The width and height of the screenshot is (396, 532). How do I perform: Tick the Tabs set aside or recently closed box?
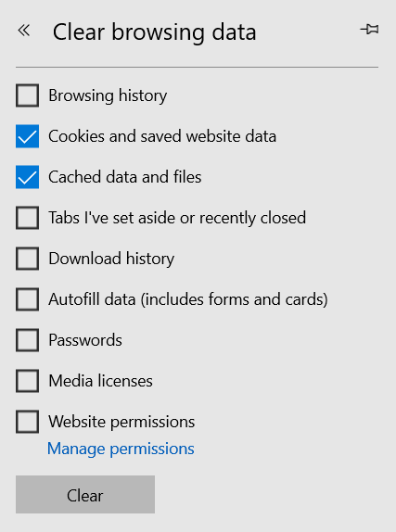(x=27, y=218)
